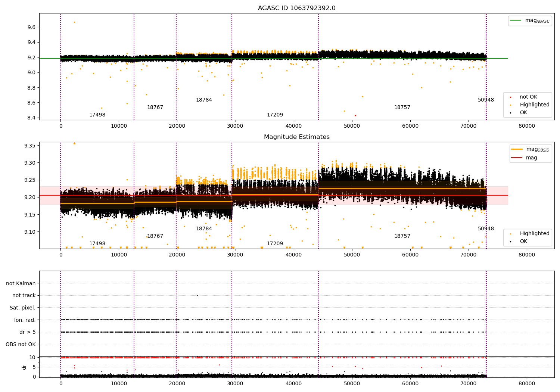Click the 'Ion. rad.' row label

coord(25,320)
